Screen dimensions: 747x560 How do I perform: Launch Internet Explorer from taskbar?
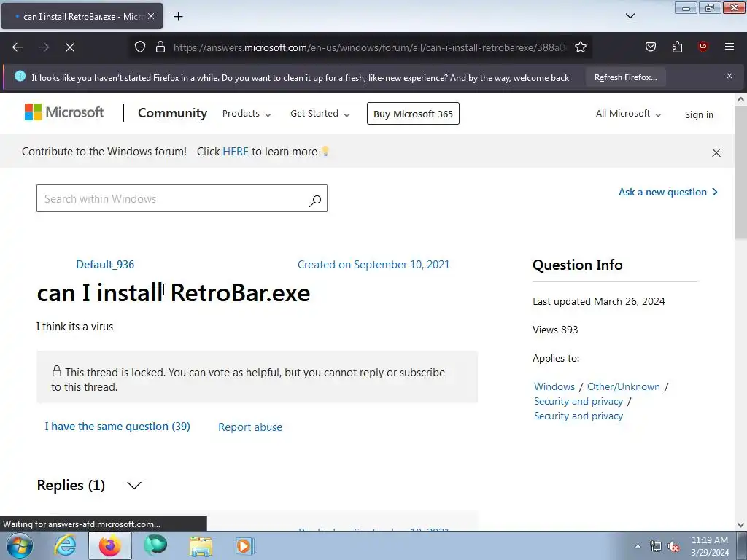point(65,545)
